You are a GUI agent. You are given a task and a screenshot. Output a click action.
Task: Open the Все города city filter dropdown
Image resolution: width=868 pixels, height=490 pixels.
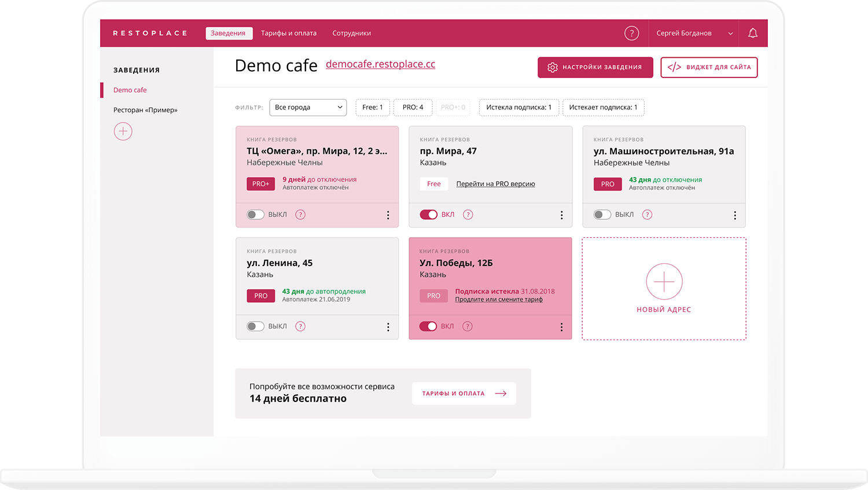(308, 107)
